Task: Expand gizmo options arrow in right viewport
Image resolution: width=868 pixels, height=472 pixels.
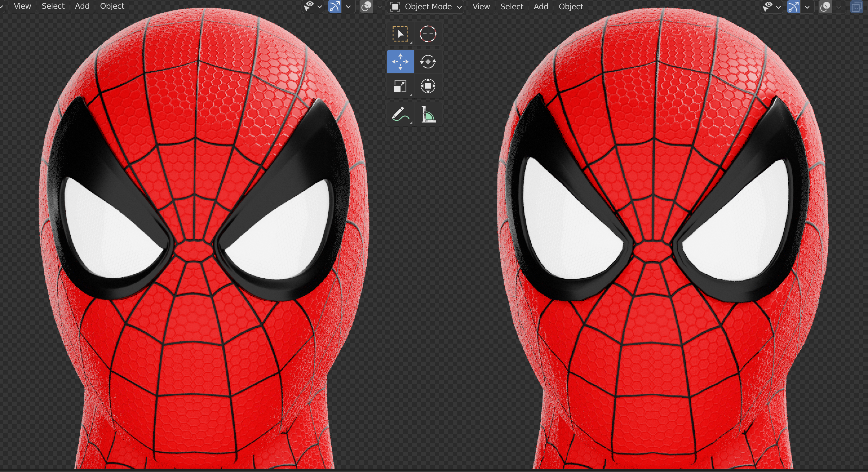Action: tap(807, 7)
